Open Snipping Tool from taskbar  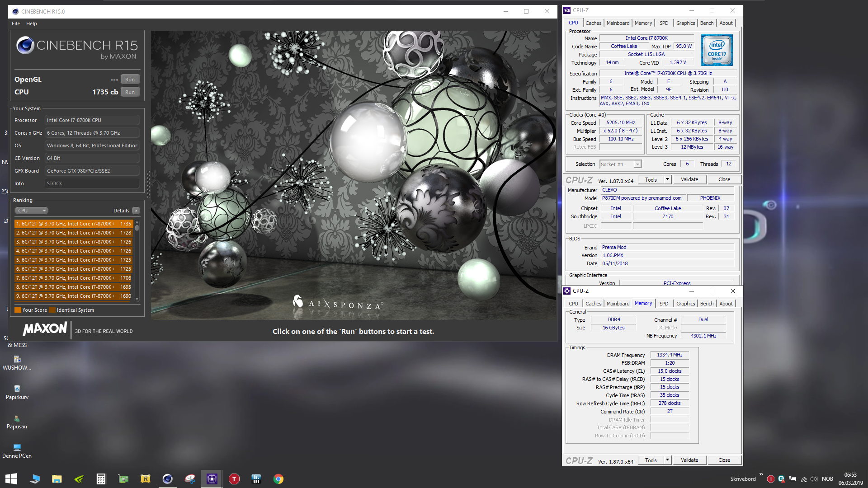coord(190,479)
